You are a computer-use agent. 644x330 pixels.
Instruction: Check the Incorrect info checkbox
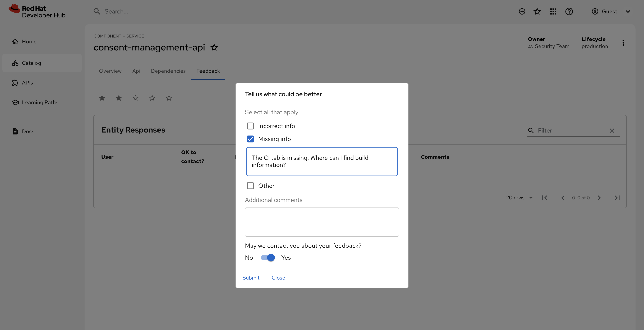(x=250, y=126)
